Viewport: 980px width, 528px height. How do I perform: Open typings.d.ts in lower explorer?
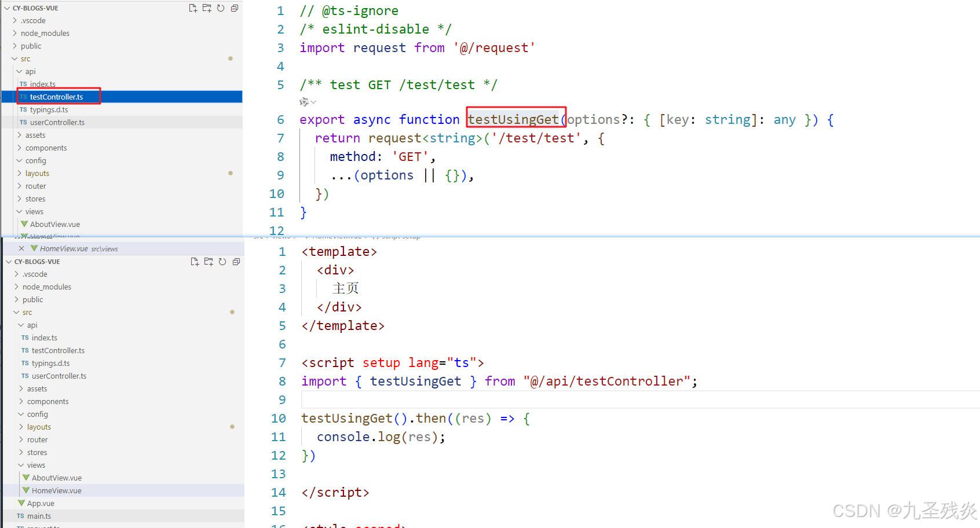(124, 364)
